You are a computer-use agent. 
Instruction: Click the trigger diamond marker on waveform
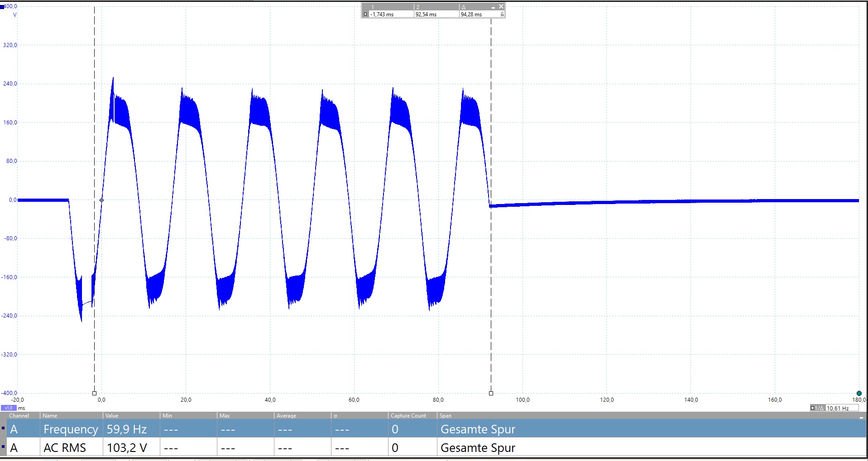pos(101,200)
